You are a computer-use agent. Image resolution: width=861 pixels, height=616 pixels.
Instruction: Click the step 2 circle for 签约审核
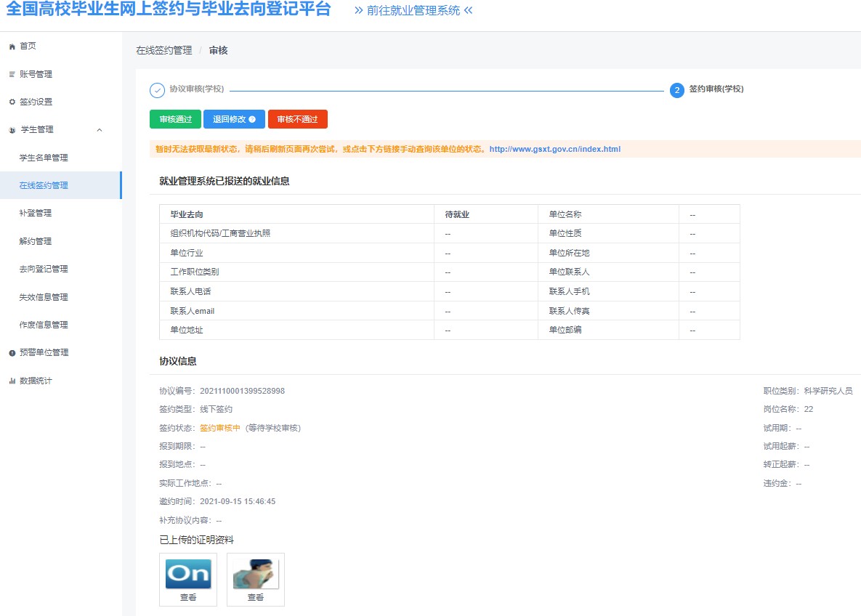click(x=676, y=90)
